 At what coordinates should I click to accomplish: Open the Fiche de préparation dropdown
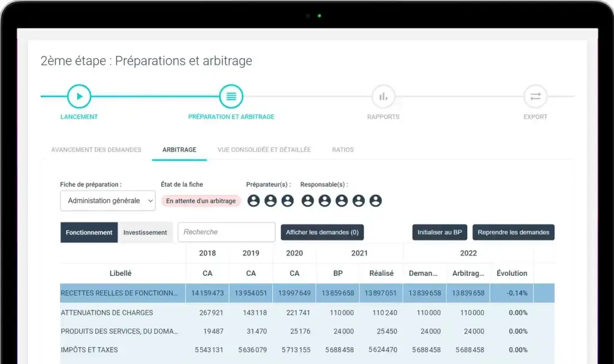[108, 201]
